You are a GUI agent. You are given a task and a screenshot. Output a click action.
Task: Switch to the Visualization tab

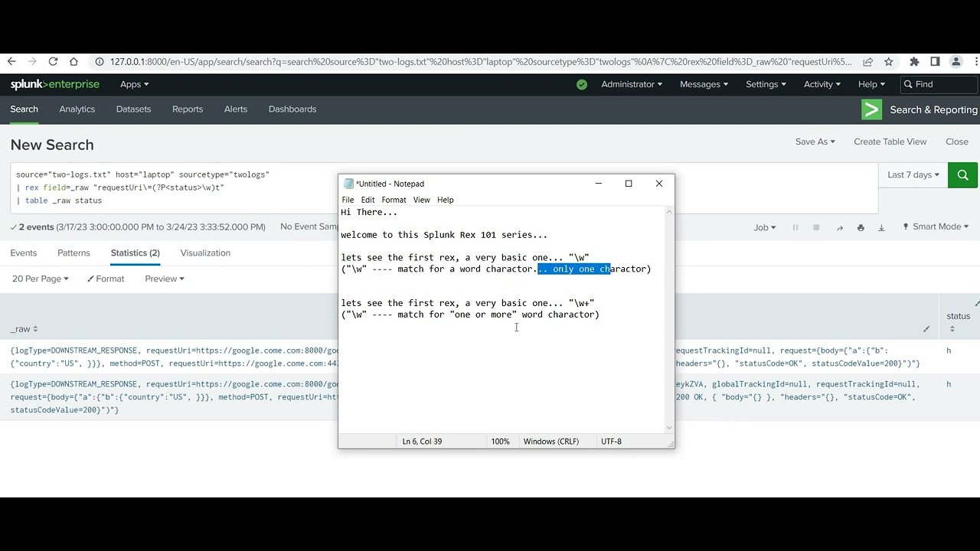(x=205, y=253)
